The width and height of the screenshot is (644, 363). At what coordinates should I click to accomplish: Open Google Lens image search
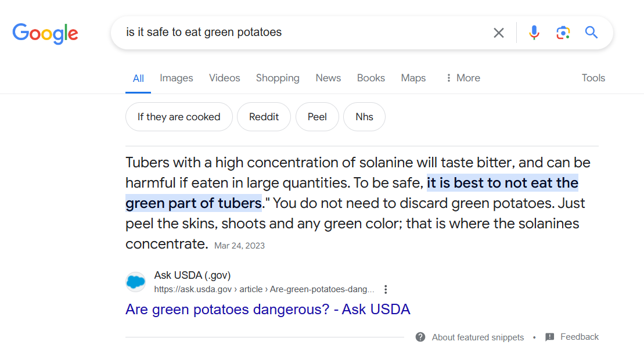563,33
